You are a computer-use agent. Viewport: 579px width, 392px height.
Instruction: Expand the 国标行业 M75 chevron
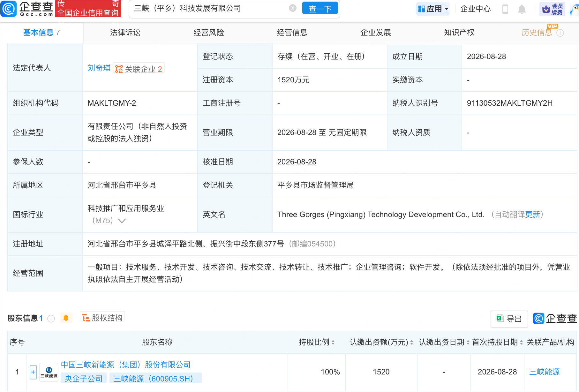click(122, 221)
